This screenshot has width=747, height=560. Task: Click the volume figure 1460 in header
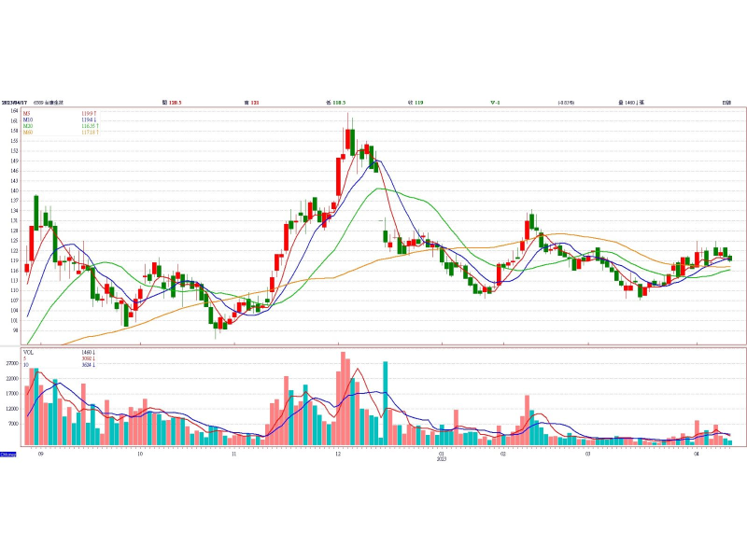tap(632, 102)
